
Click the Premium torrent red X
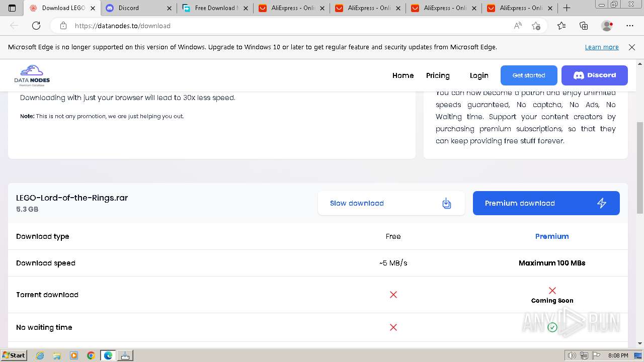tap(552, 291)
